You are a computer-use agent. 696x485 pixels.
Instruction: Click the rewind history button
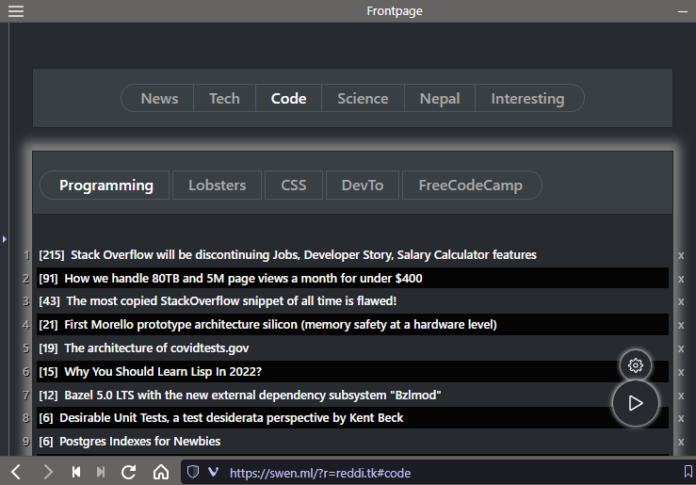pos(76,472)
